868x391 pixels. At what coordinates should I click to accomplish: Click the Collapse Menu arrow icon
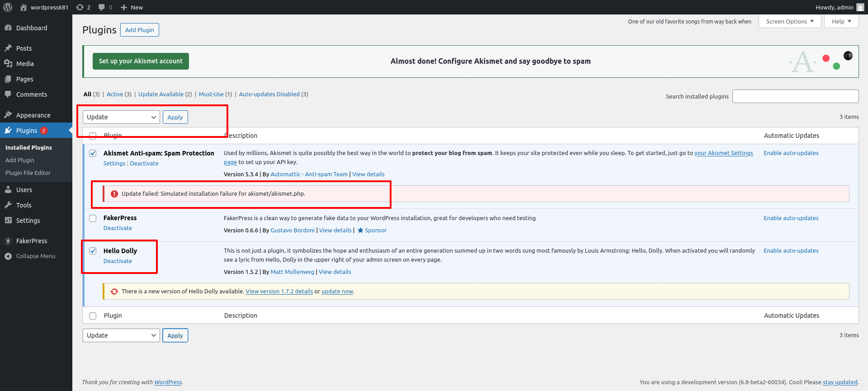tap(8, 256)
